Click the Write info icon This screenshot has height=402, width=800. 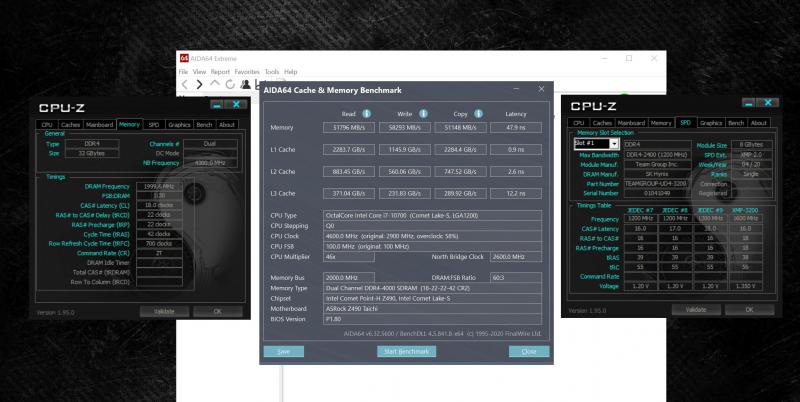422,113
